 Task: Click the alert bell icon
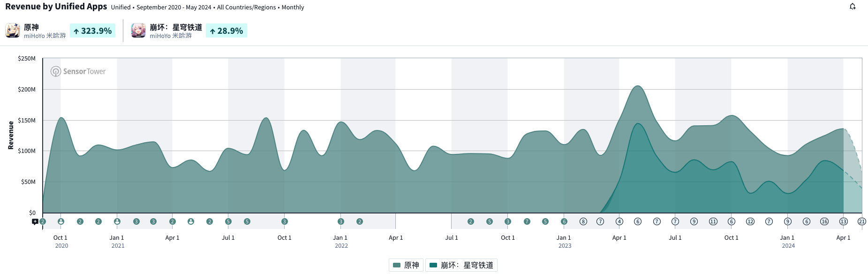click(x=853, y=7)
